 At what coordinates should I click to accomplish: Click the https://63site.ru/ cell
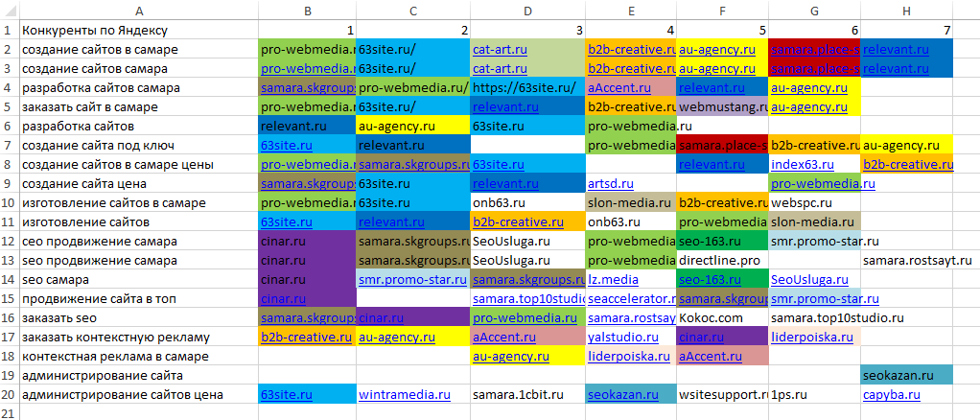(x=527, y=88)
